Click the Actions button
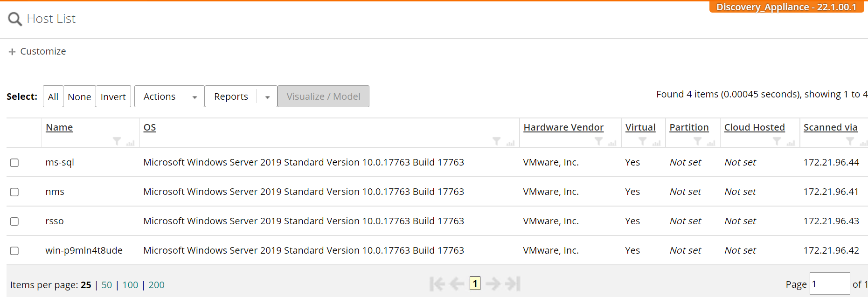 pyautogui.click(x=160, y=97)
